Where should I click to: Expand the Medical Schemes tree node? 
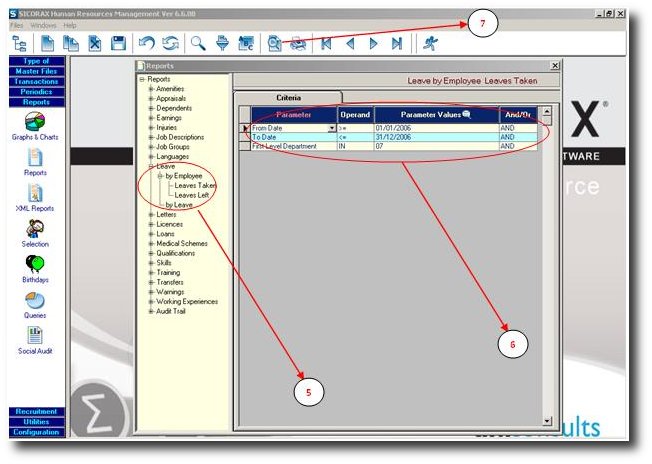pos(151,244)
